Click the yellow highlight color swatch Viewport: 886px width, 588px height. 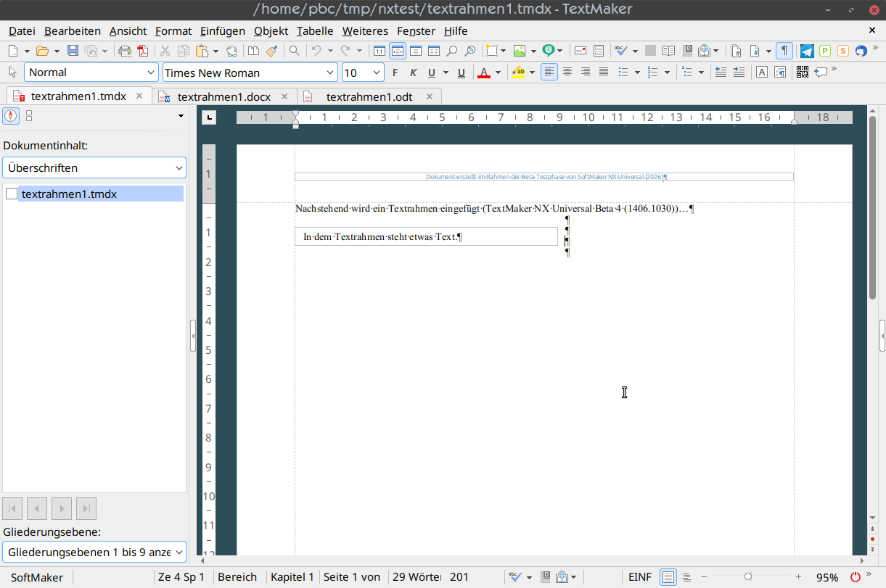518,73
